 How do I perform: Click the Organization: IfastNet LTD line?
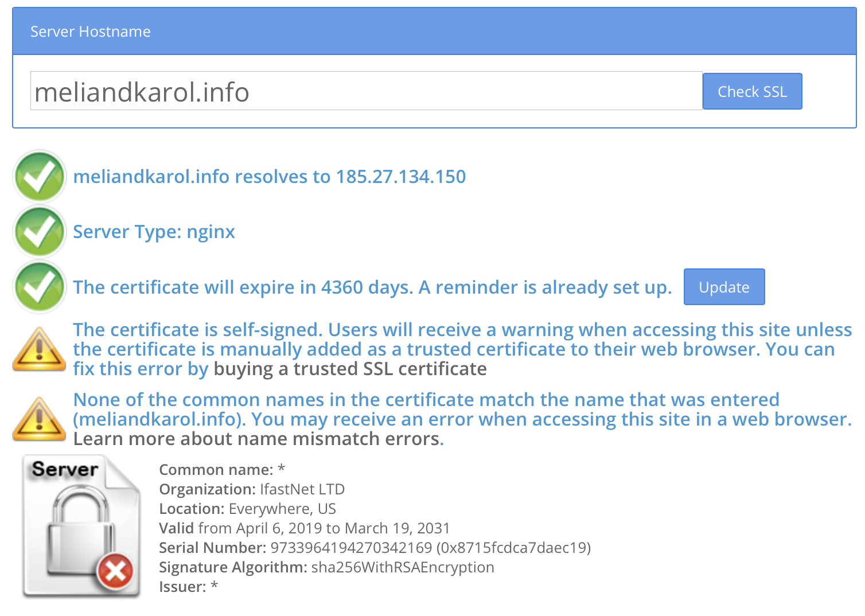252,489
